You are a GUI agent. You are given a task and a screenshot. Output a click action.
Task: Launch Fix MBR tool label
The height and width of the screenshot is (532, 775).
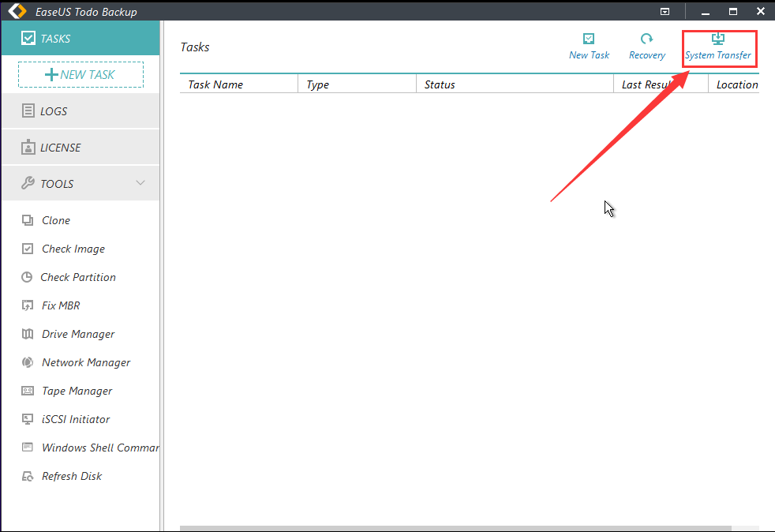click(61, 305)
